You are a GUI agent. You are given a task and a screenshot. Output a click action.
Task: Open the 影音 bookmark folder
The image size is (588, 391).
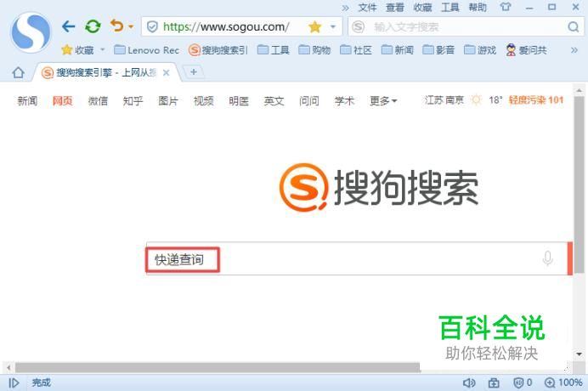(438, 50)
